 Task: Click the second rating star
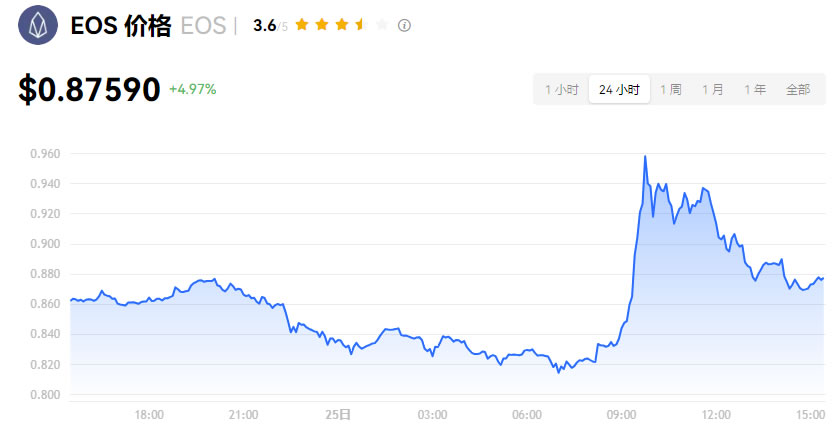[x=322, y=25]
